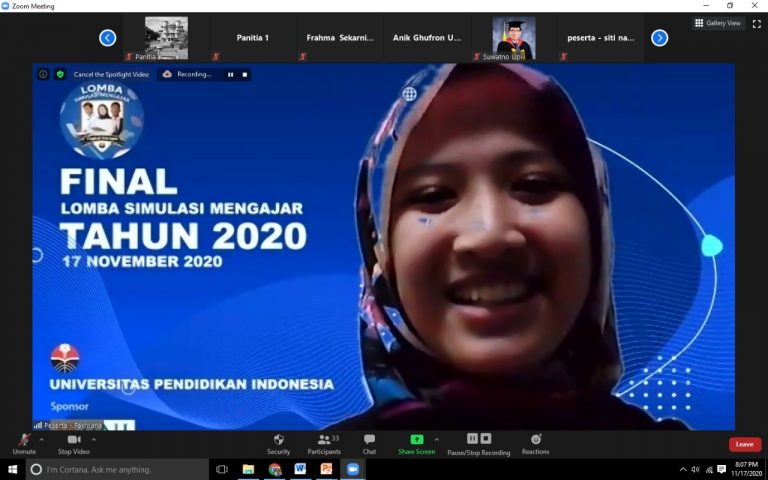Click the Zoom taskbar icon
Screen dimensions: 768x480
(353, 469)
